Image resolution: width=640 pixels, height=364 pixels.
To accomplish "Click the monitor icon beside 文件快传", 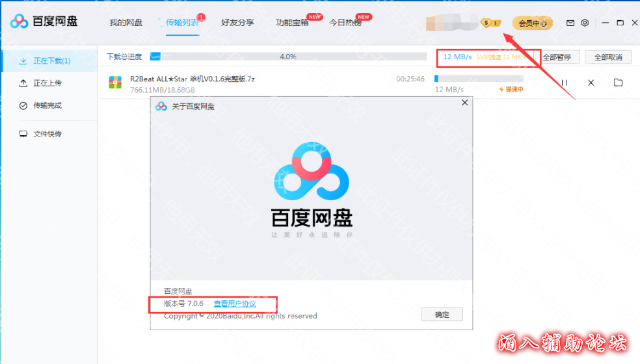I will coord(23,134).
